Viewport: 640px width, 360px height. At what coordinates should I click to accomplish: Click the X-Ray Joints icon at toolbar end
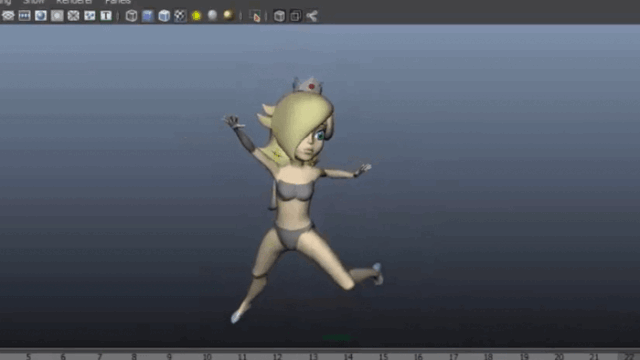tap(312, 16)
